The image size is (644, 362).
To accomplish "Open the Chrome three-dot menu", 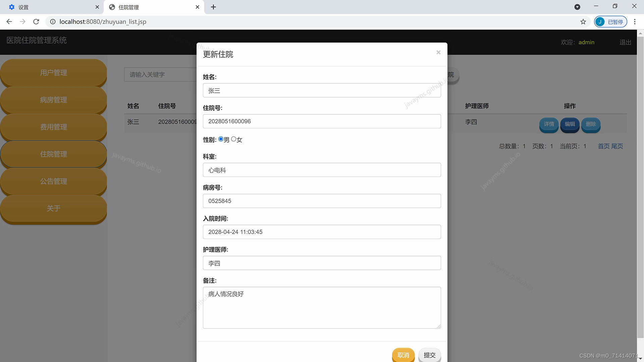I will click(x=635, y=22).
